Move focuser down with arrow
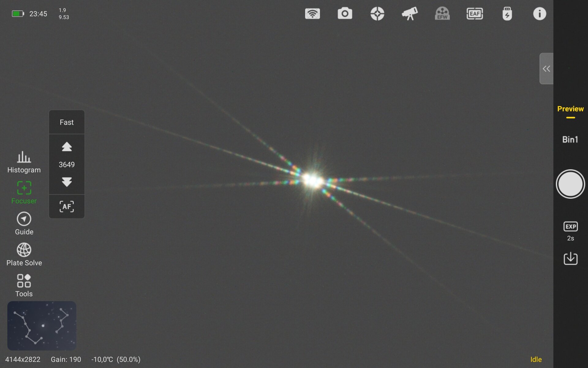This screenshot has width=588, height=368. (x=66, y=182)
